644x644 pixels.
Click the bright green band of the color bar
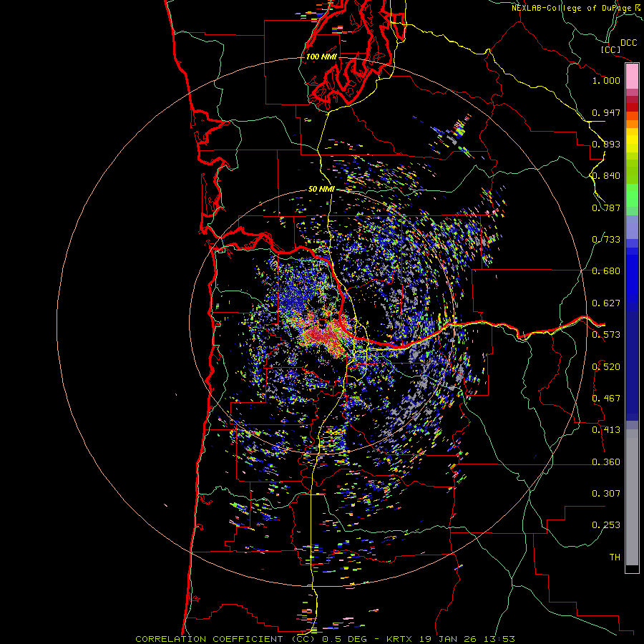click(x=632, y=195)
